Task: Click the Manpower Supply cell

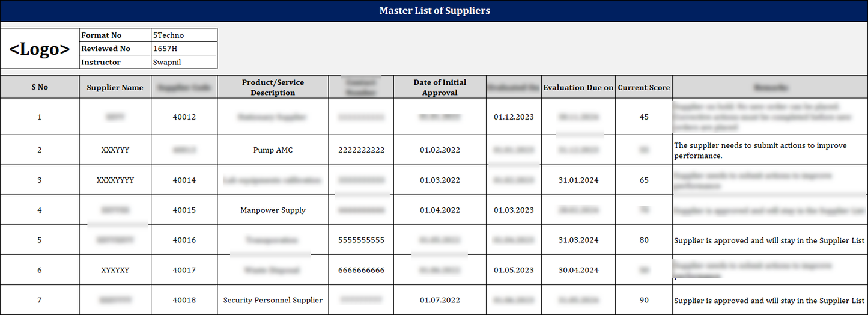Action: [x=273, y=210]
